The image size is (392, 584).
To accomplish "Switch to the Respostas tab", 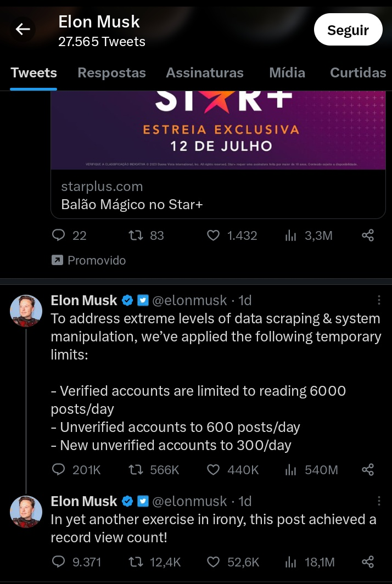I will tap(112, 73).
